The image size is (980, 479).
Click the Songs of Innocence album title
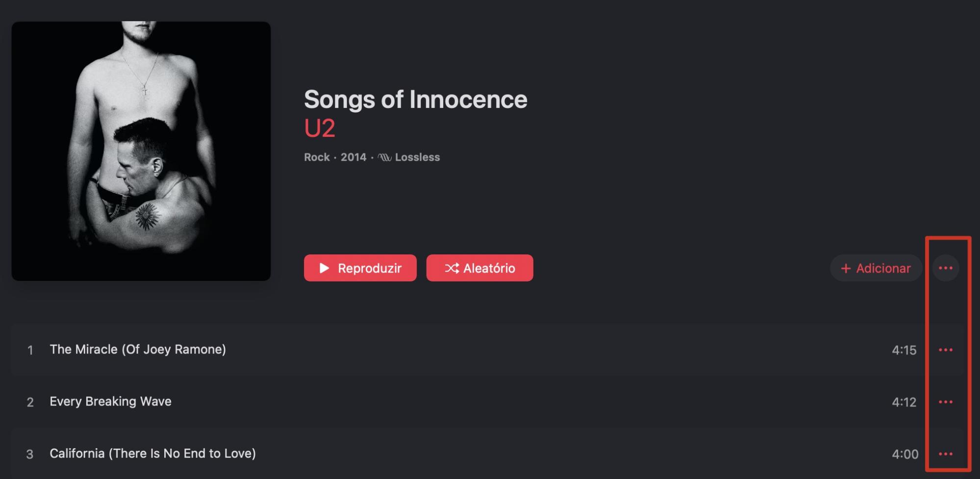pos(415,99)
